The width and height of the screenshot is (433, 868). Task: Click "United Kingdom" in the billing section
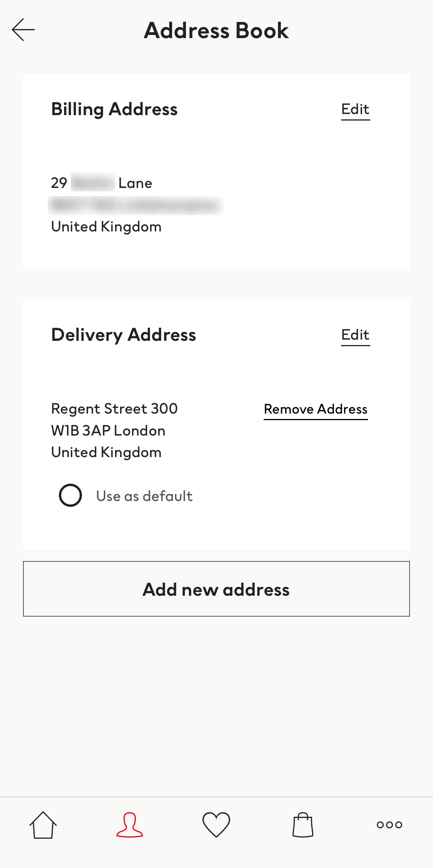(x=107, y=226)
